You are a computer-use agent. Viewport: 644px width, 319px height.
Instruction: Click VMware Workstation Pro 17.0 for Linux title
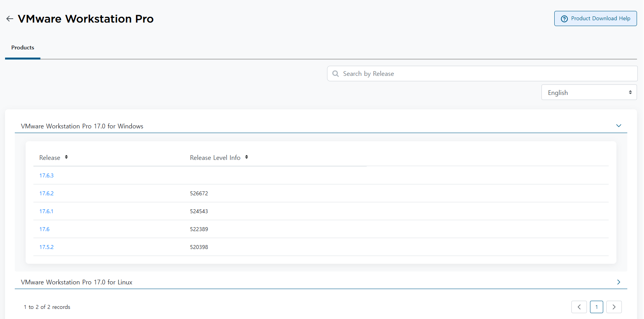pyautogui.click(x=77, y=282)
